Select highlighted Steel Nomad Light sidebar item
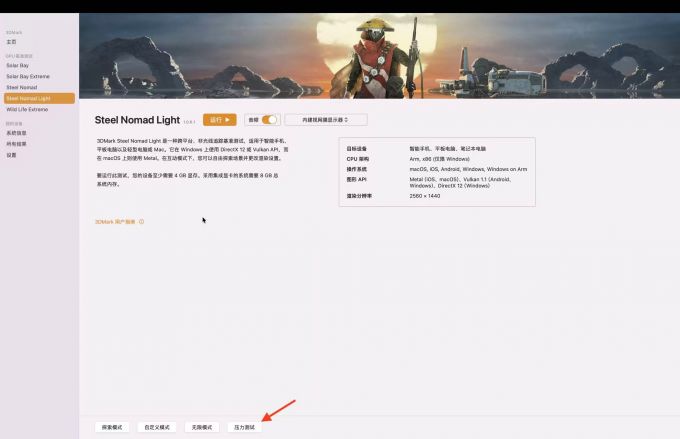680x439 pixels. click(x=39, y=98)
